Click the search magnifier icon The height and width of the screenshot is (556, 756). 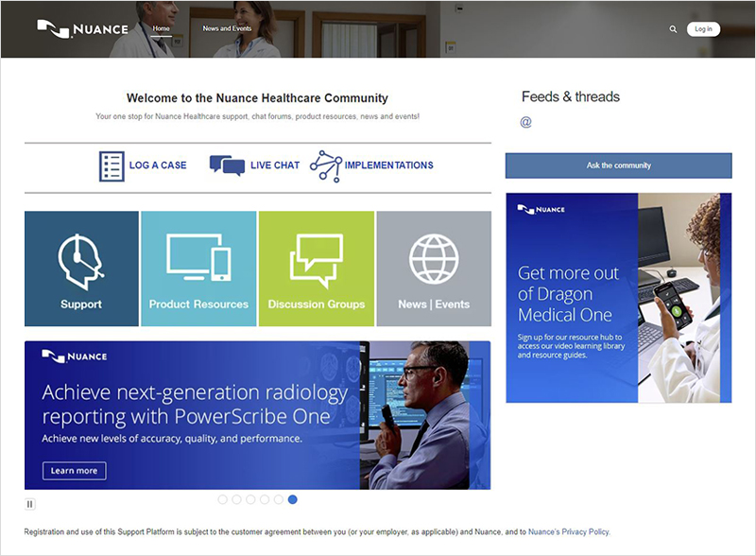coord(673,29)
